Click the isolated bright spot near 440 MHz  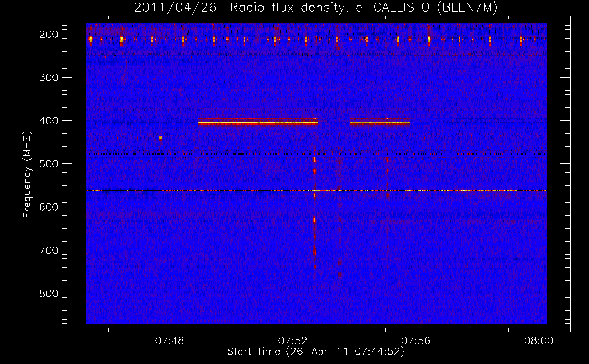pyautogui.click(x=161, y=138)
